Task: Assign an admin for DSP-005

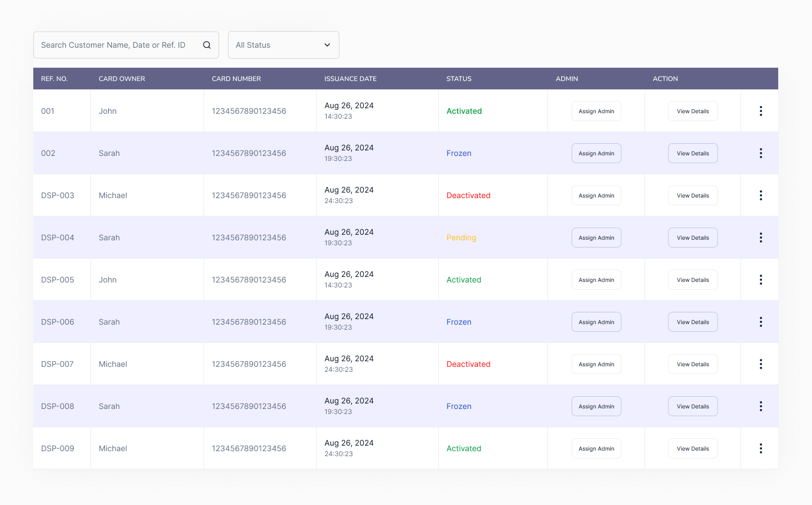Action: coord(596,280)
